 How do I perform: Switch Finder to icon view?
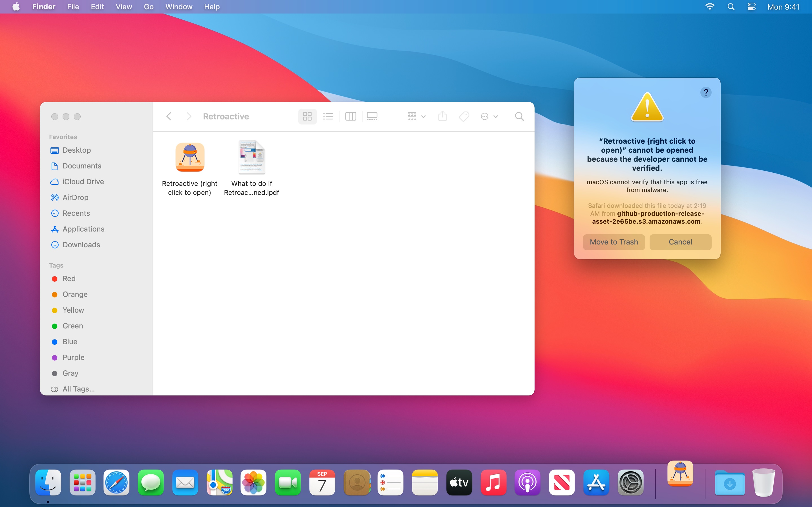[307, 116]
